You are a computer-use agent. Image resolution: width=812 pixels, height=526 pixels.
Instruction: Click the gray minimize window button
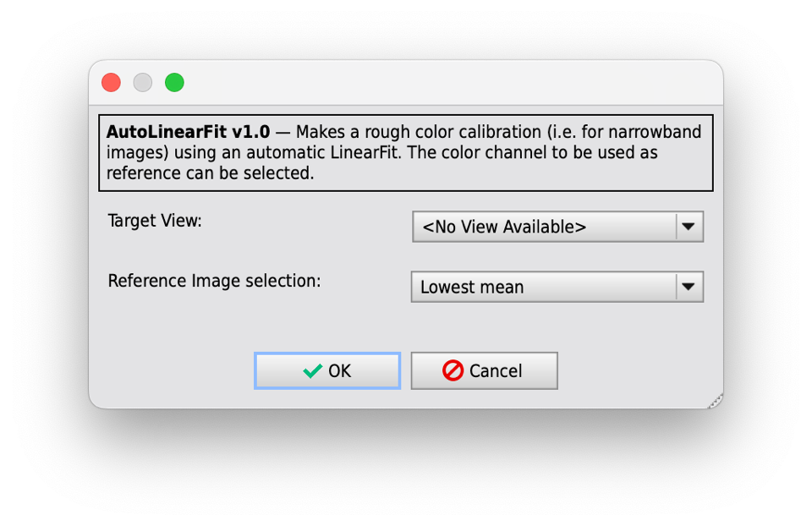(x=143, y=82)
